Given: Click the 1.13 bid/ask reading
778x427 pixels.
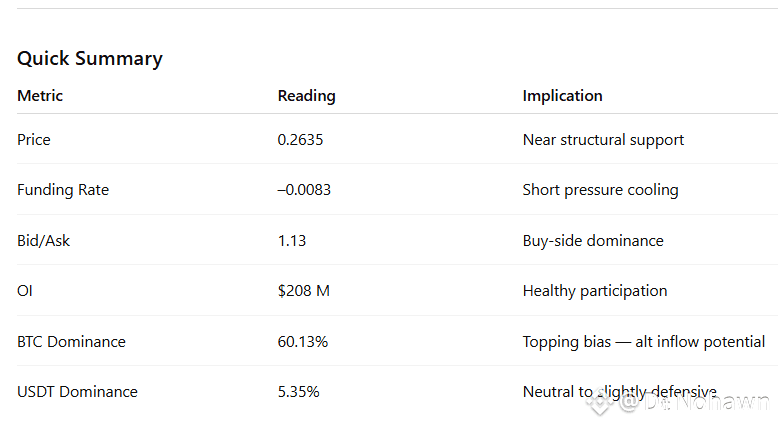Looking at the screenshot, I should pyautogui.click(x=292, y=241).
